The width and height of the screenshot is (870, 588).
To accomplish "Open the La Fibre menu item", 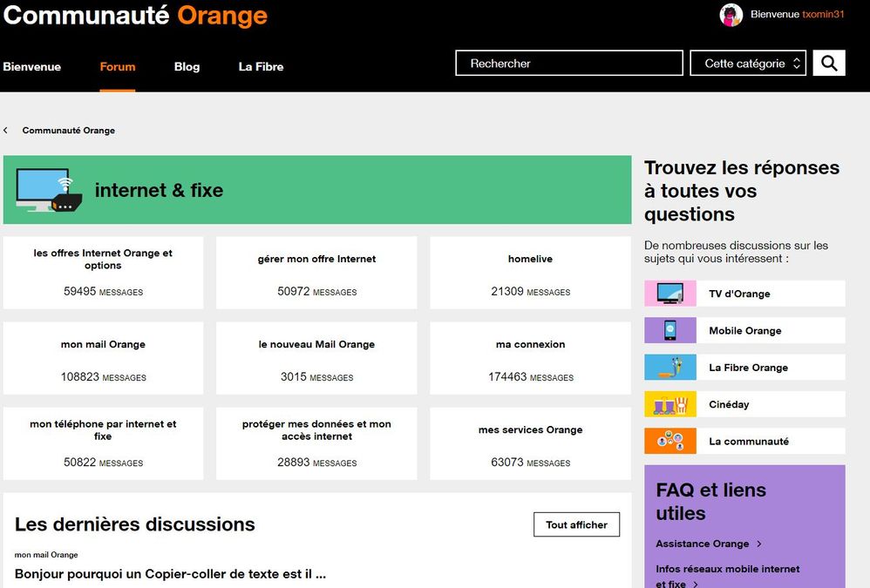I will 261,67.
